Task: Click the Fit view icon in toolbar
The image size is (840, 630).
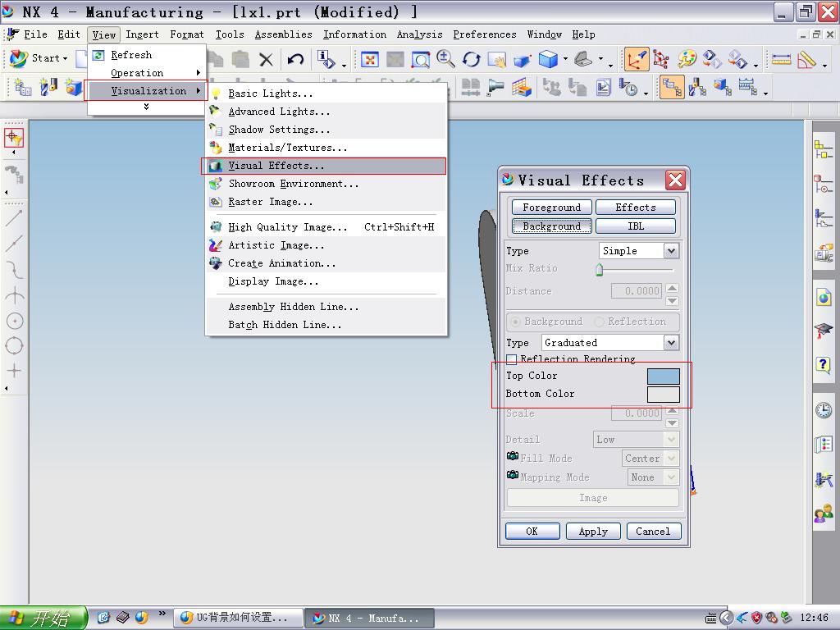Action: 370,59
